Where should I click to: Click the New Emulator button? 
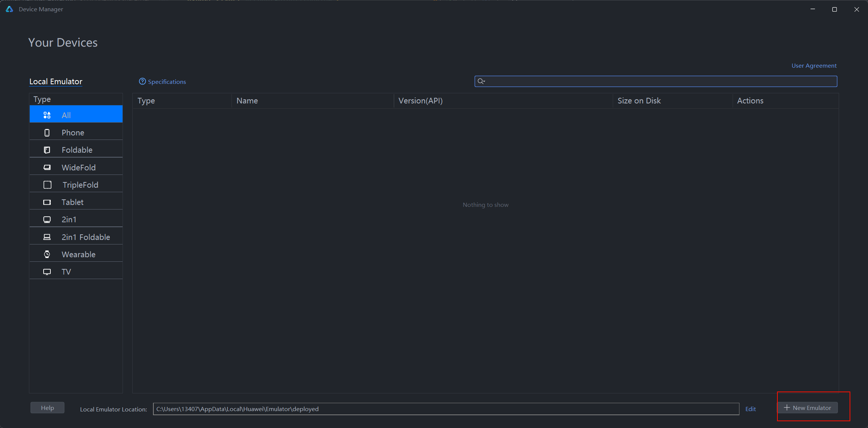pos(807,408)
